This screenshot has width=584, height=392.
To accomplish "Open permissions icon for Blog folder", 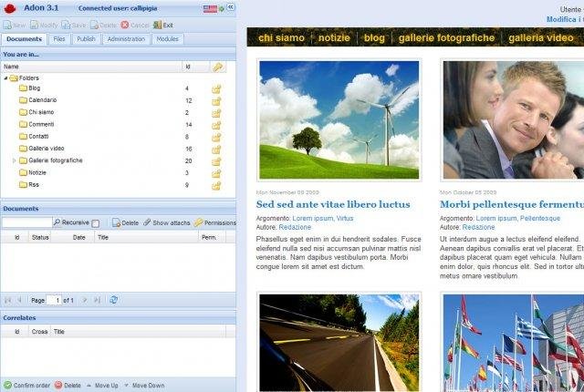I will pyautogui.click(x=216, y=89).
